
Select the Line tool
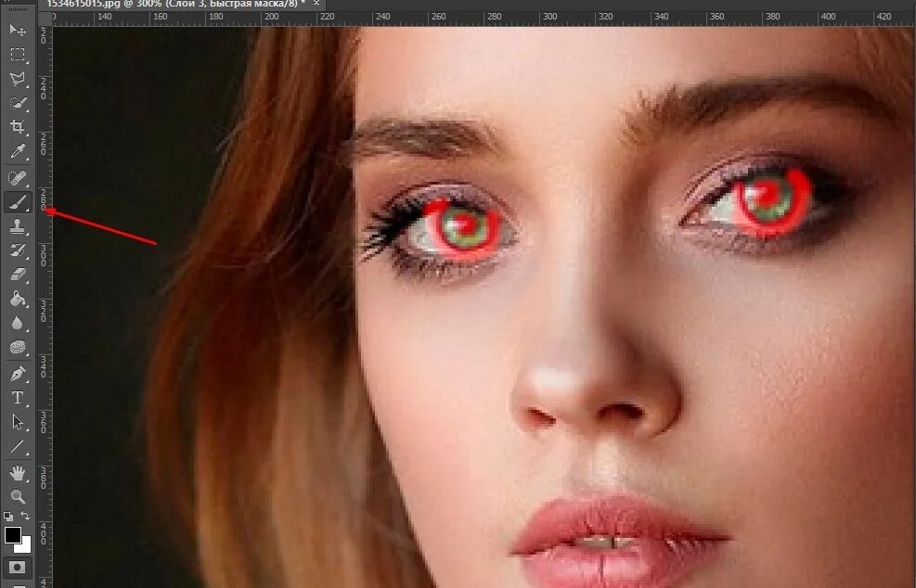tap(18, 447)
